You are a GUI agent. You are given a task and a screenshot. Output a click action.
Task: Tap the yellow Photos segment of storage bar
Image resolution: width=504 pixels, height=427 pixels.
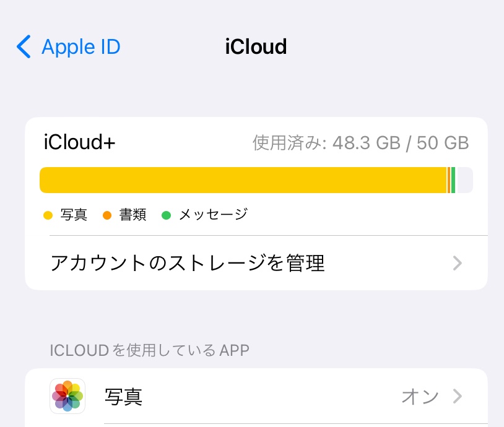point(243,180)
